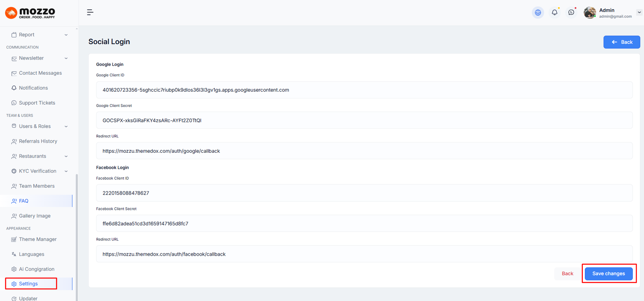
Task: Open the globe language icon
Action: [x=538, y=12]
